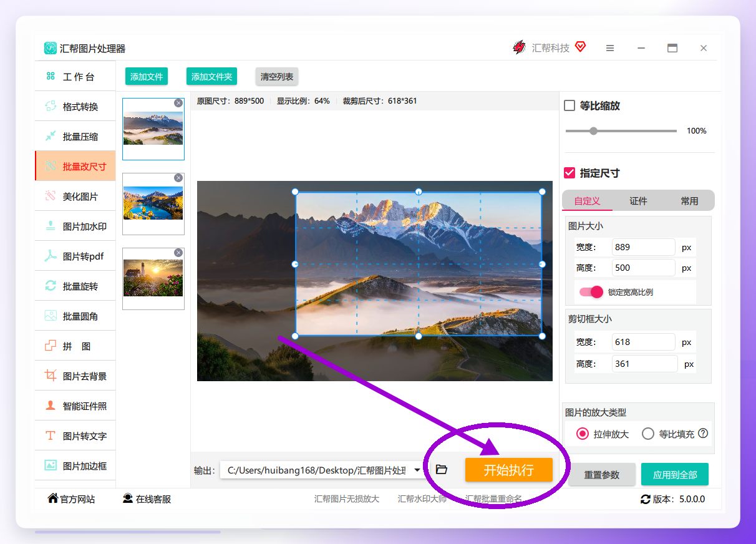This screenshot has height=544, width=756.
Task: Click the orange 开始执行 button
Action: 509,470
